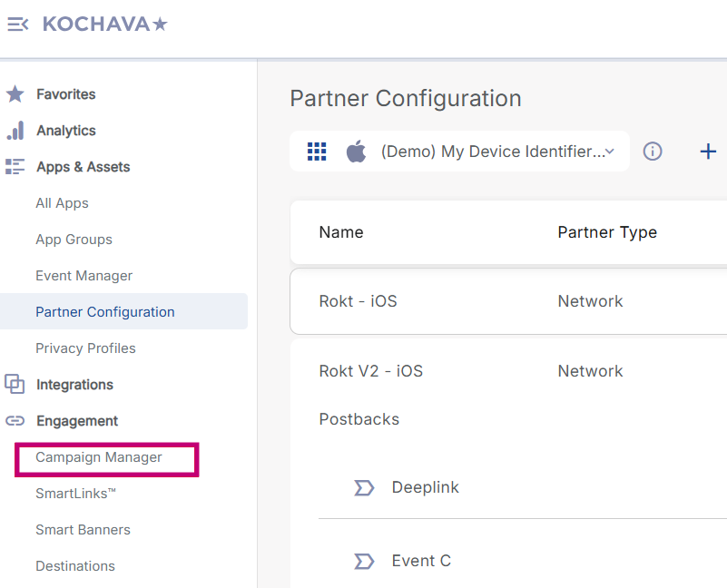This screenshot has width=727, height=588.
Task: Click the Favorites star icon
Action: pyautogui.click(x=15, y=94)
